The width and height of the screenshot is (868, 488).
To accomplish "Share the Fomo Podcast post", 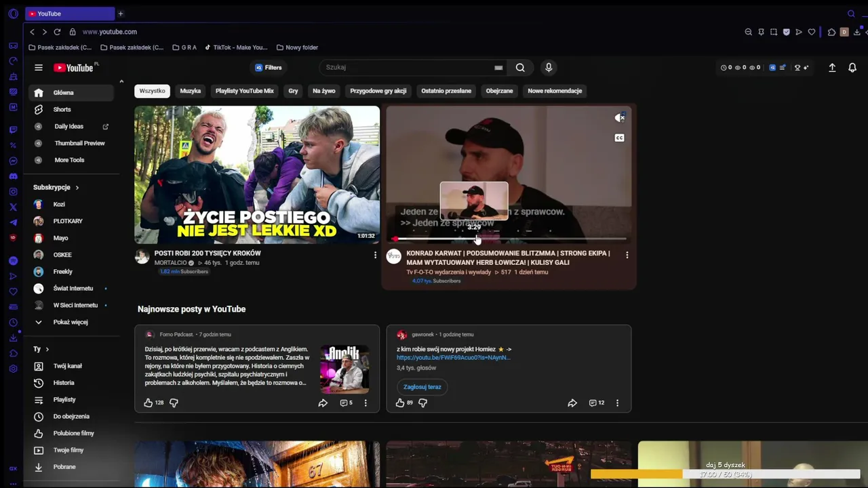I will [323, 403].
